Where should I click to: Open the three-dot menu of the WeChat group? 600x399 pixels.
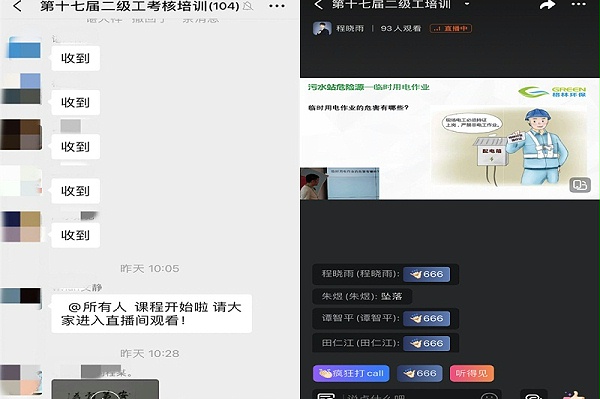pos(277,6)
